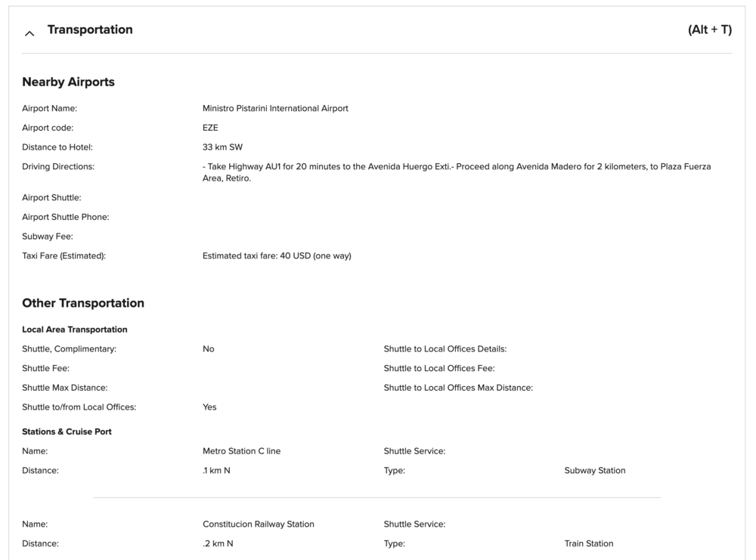Click the estimated taxi fare 40 USD text
Viewport: 756px width, 560px height.
click(x=277, y=255)
